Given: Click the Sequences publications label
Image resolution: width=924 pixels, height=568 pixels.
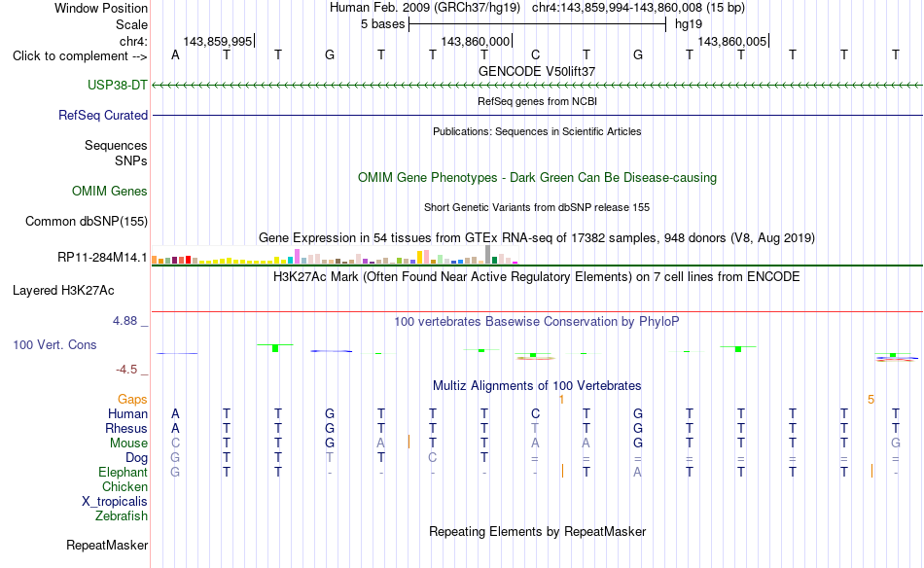Looking at the screenshot, I should 116,145.
